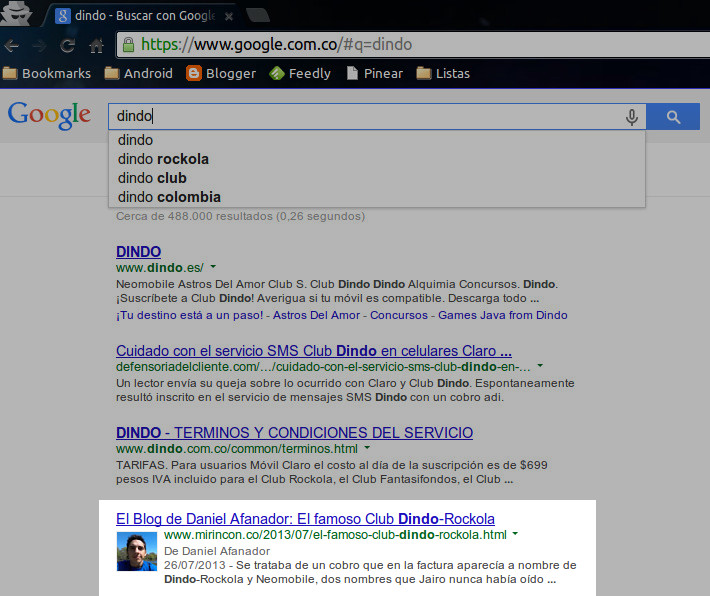Screen dimensions: 710x596
Task: Expand the defensoriadelcliente.com result arrow
Action: pyautogui.click(x=540, y=365)
